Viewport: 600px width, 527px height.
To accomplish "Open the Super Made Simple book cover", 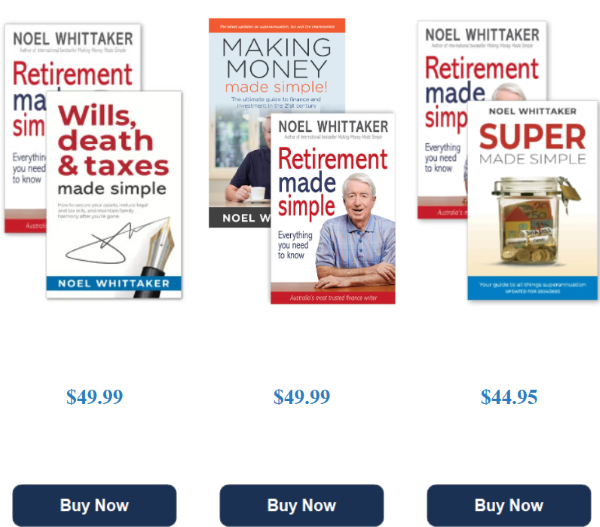I will tap(532, 200).
